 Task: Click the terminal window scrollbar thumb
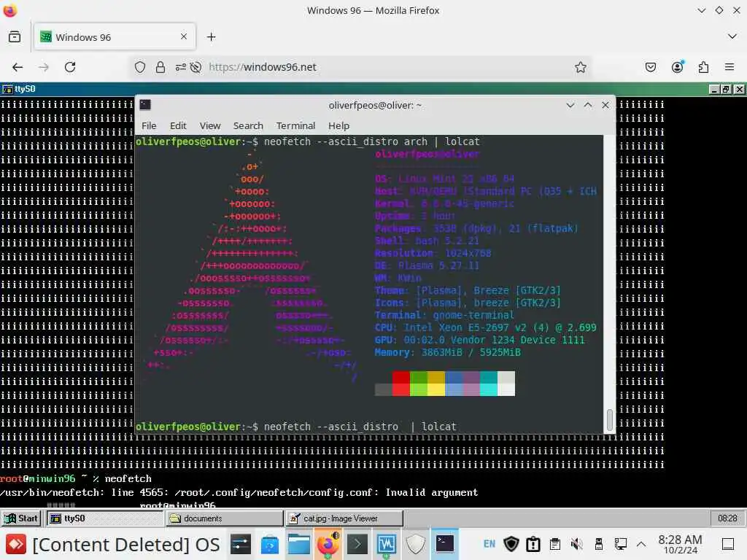pos(609,419)
